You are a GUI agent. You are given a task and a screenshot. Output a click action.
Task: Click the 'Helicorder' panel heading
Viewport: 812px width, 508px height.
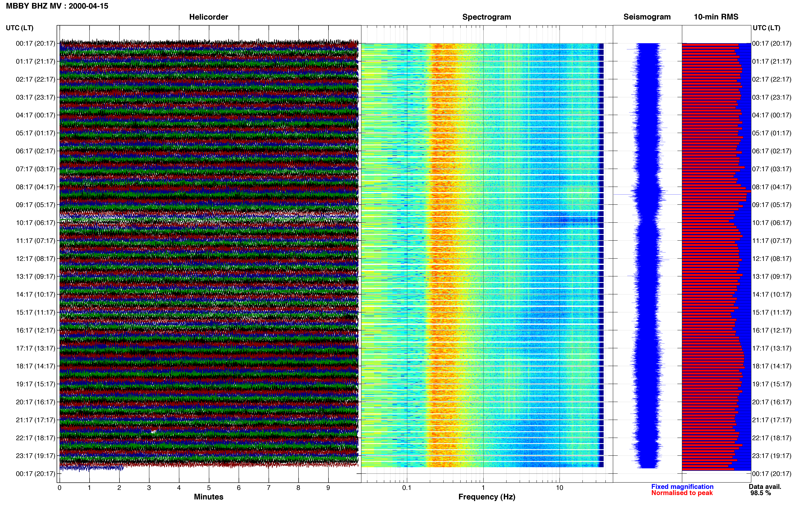click(209, 17)
